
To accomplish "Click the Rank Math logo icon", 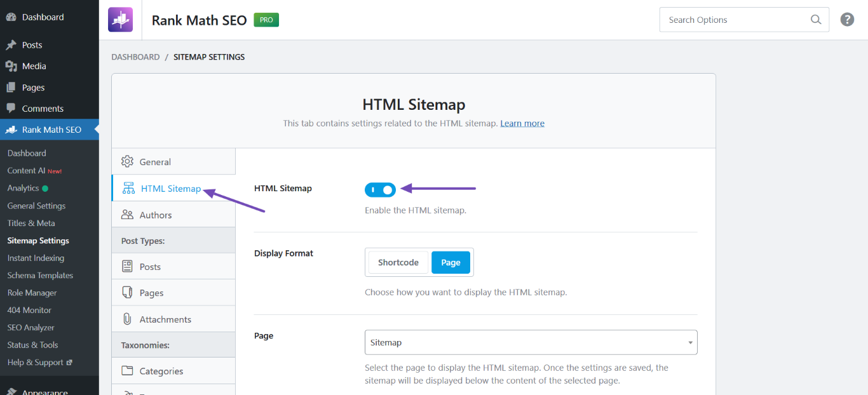I will 120,20.
